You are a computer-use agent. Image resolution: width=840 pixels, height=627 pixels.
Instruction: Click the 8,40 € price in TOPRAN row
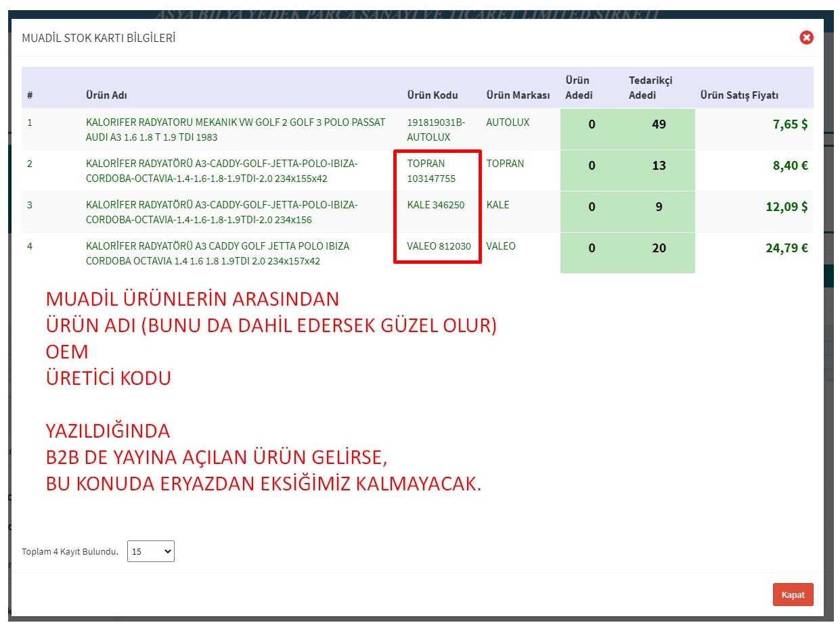click(791, 166)
